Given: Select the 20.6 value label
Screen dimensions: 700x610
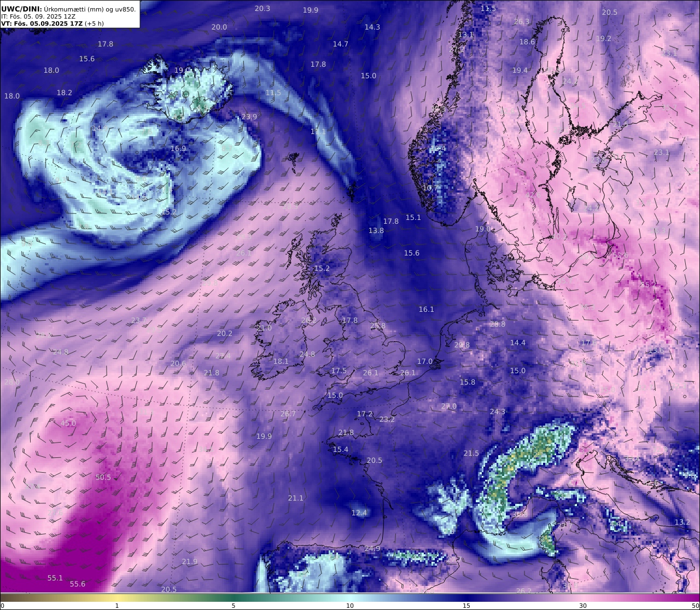Looking at the screenshot, I should pyautogui.click(x=178, y=364).
